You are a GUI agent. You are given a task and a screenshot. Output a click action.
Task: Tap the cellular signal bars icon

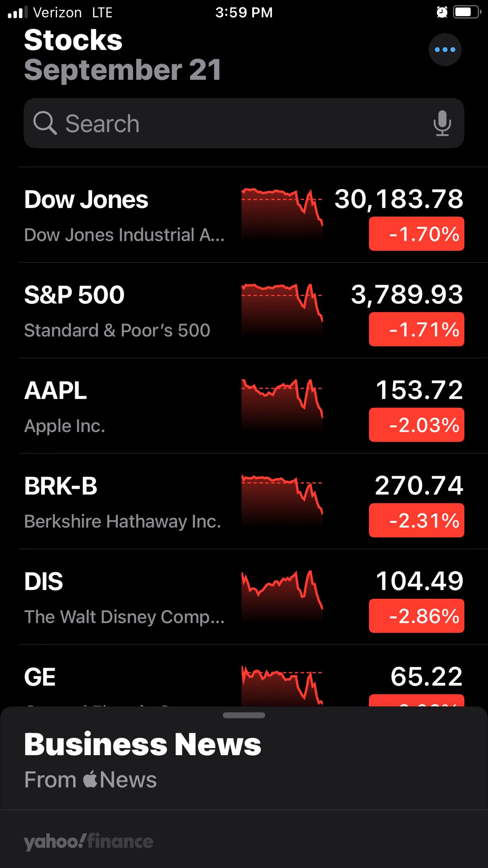tap(17, 13)
